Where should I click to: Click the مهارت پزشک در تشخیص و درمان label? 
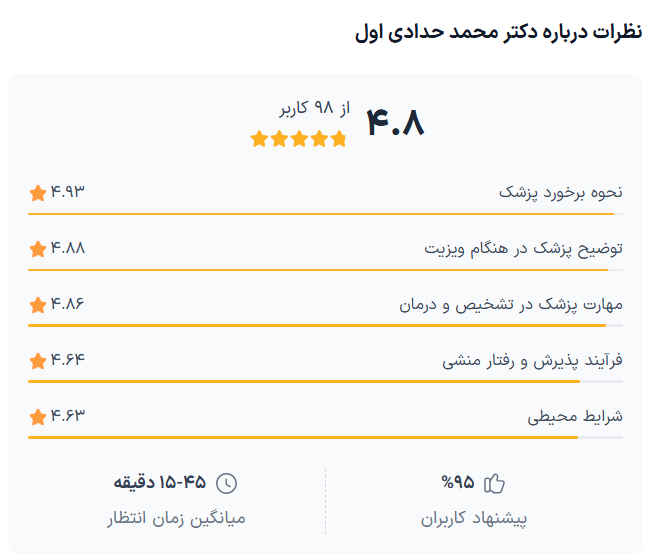(x=510, y=304)
